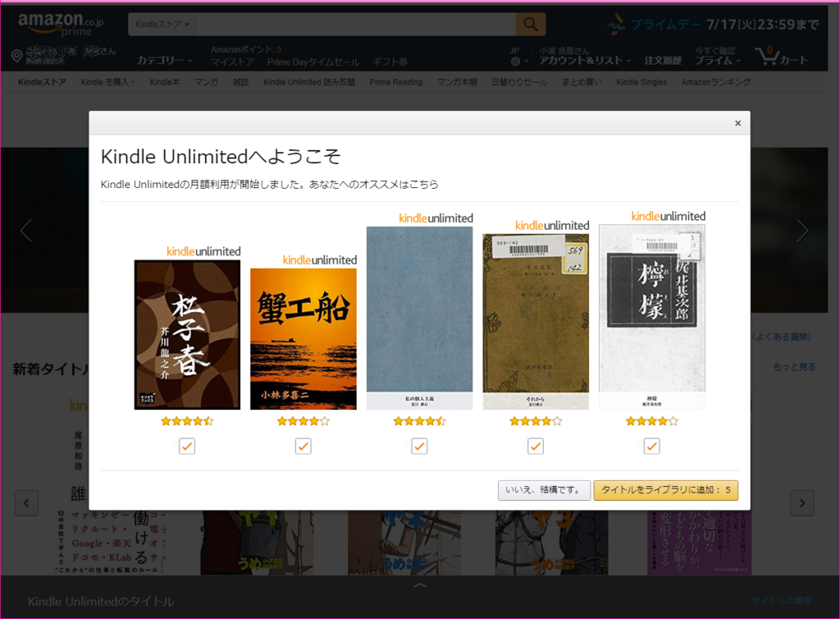The image size is (840, 619).
Task: Select まとめ買い nav item
Action: click(582, 82)
